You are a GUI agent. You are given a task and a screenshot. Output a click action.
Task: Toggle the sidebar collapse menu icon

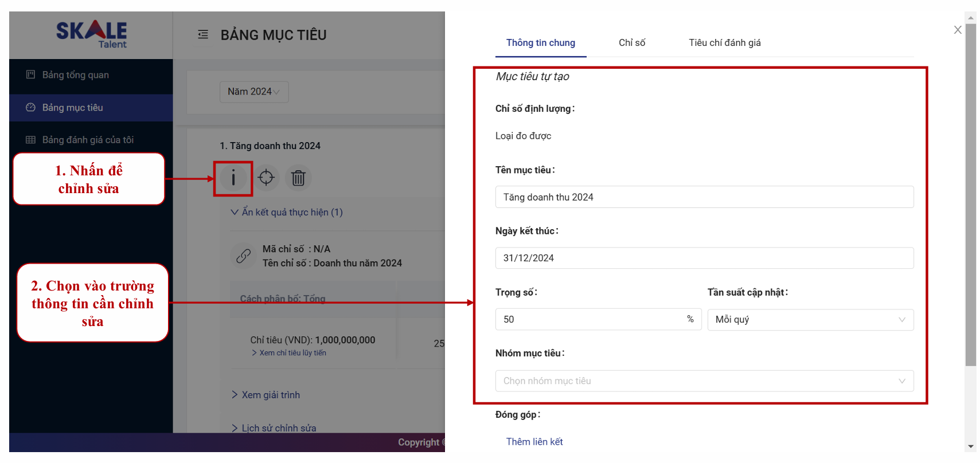tap(203, 35)
